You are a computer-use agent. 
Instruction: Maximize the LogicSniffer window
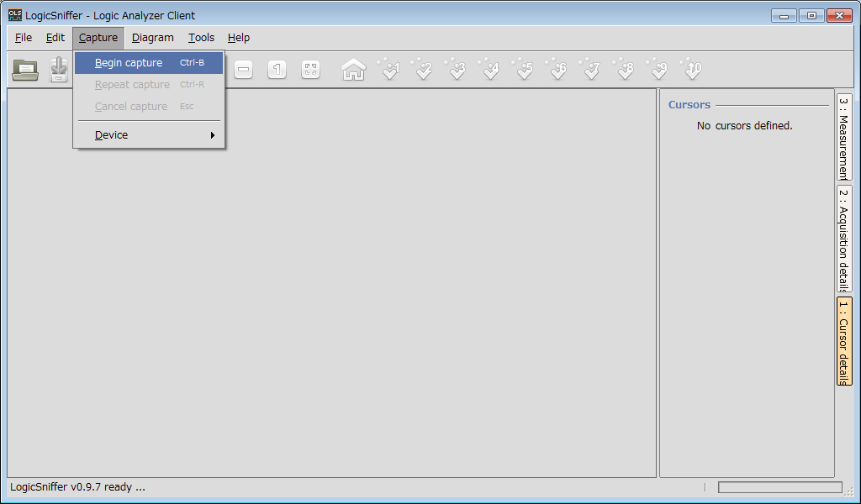tap(811, 15)
